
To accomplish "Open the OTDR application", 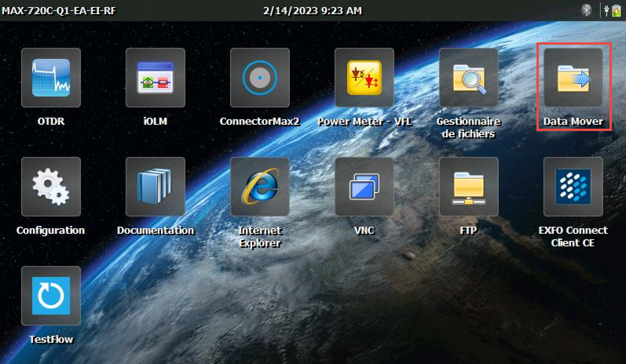I will (51, 78).
